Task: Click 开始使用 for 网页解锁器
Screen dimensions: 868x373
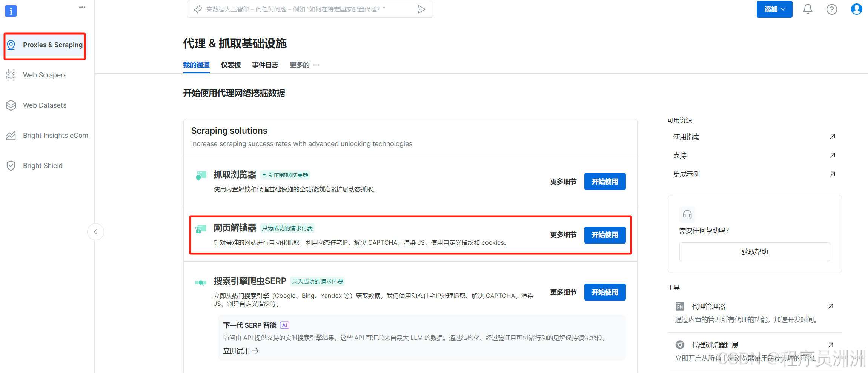Action: pos(605,235)
